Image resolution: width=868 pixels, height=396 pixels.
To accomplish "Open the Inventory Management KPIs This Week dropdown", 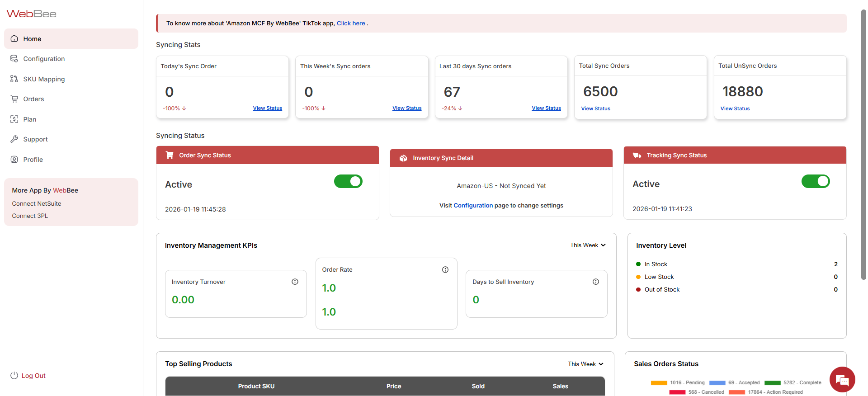I will [x=587, y=245].
